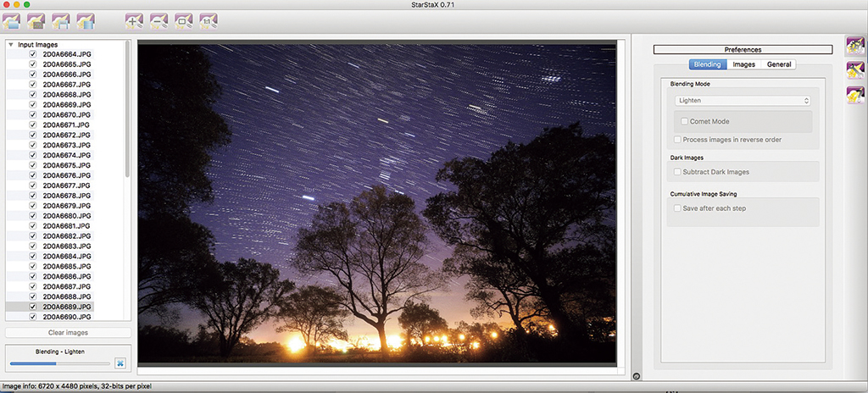The width and height of the screenshot is (868, 393).
Task: Click the green macOS zoom button
Action: (x=26, y=4)
